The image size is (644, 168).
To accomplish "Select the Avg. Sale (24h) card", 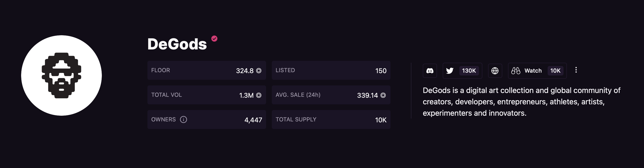I will [331, 95].
